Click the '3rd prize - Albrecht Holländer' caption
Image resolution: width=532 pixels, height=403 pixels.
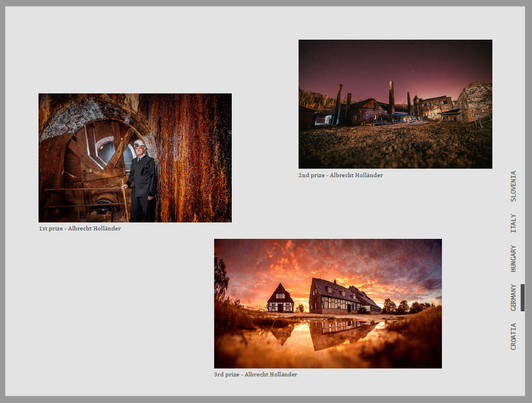(256, 375)
